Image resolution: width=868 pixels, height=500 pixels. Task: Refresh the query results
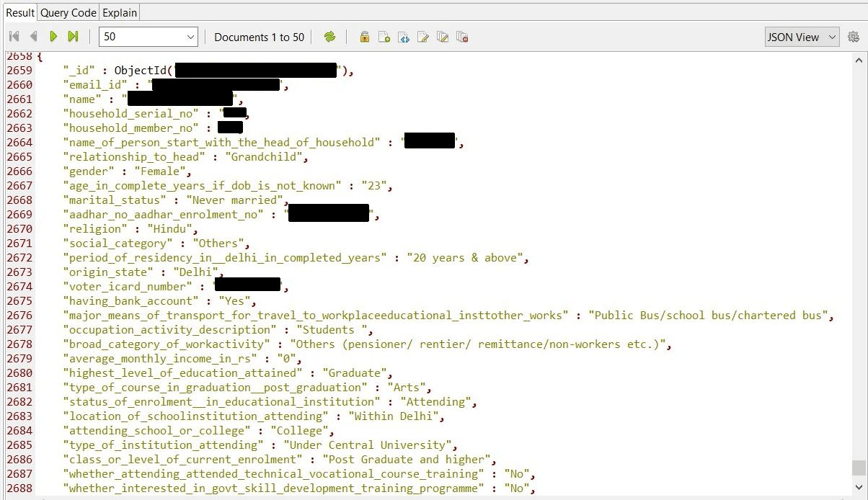329,37
